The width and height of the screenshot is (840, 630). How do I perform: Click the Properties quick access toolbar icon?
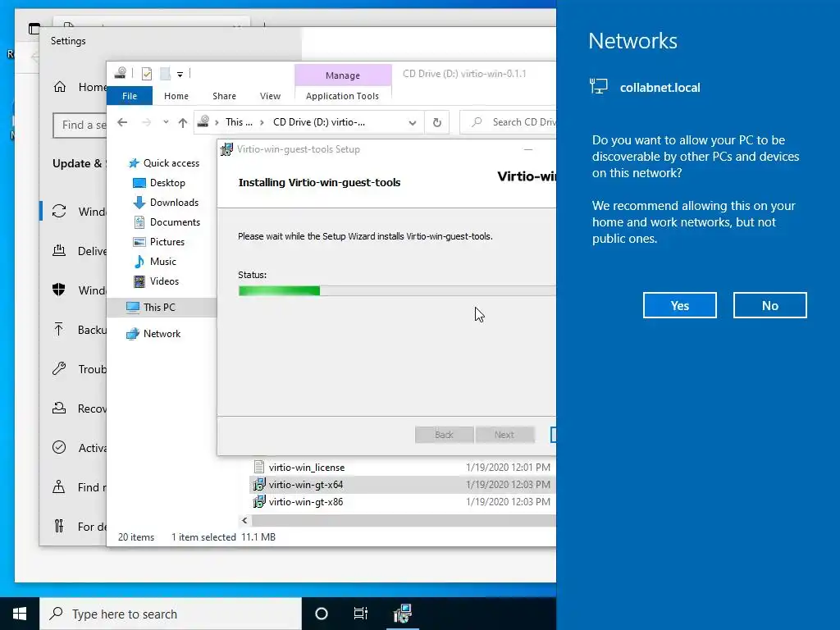click(x=147, y=74)
